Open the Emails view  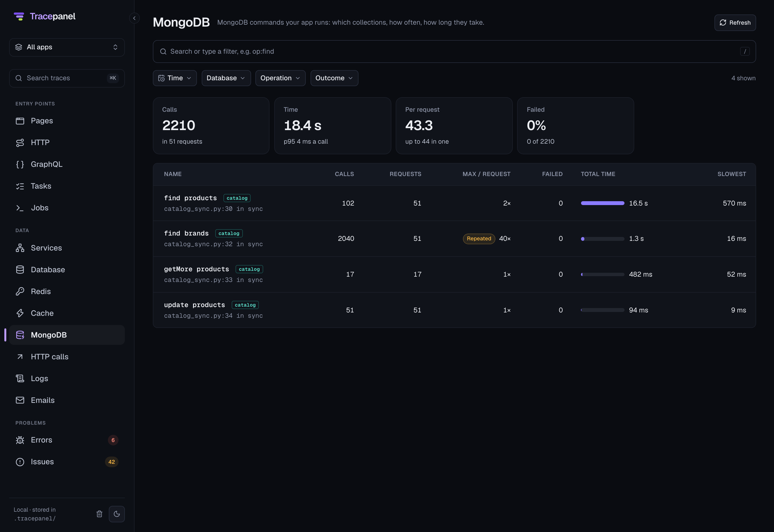coord(67,400)
